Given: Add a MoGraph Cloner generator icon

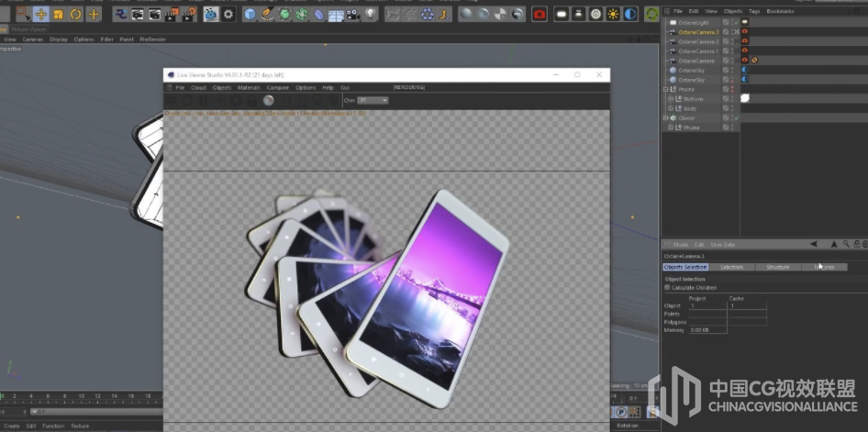Looking at the screenshot, I should click(x=302, y=15).
